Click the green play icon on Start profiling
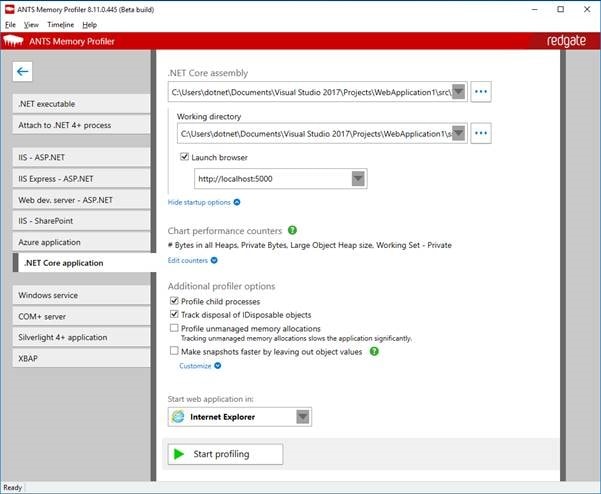 179,454
